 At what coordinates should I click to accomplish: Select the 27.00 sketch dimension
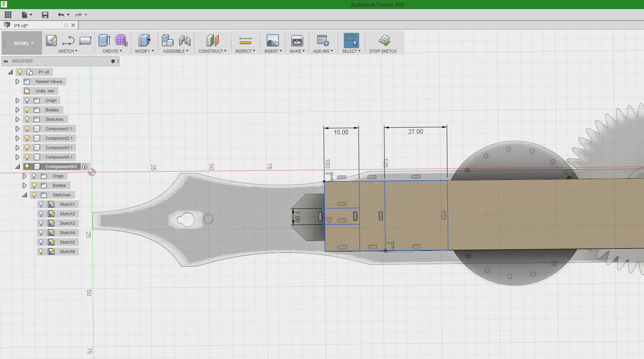click(x=416, y=132)
